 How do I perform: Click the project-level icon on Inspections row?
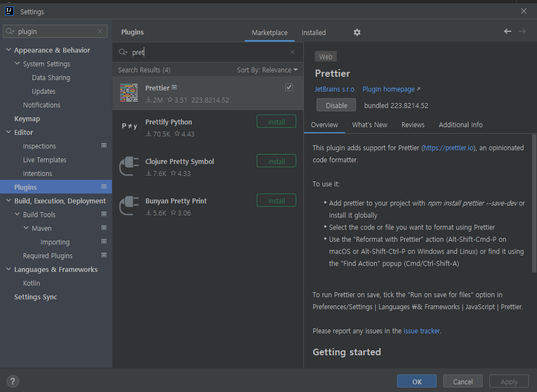click(x=104, y=145)
